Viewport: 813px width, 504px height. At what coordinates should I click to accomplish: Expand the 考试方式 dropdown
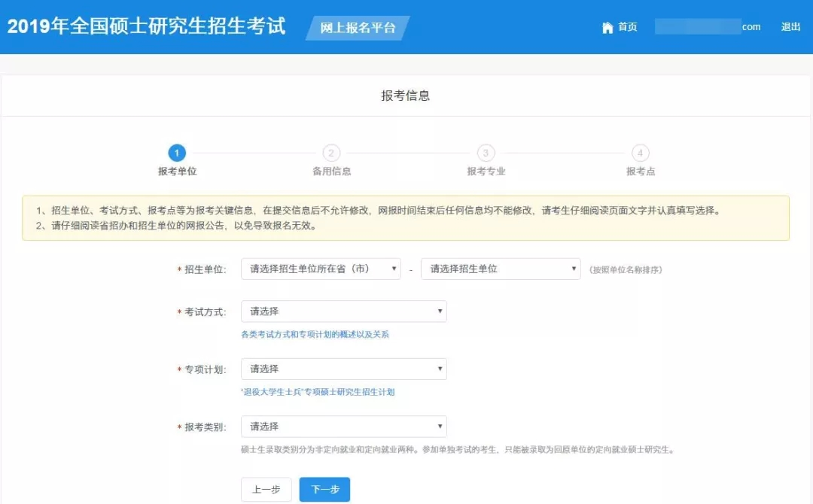pos(343,311)
